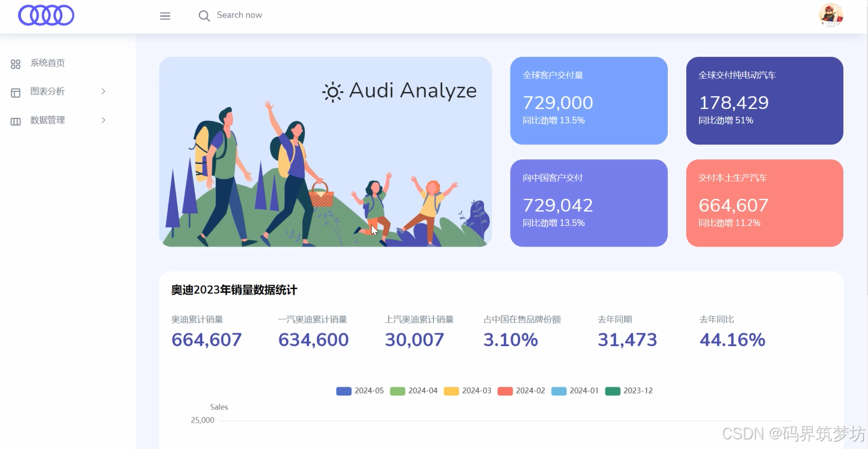This screenshot has height=449, width=868.
Task: Click the 44.16% 去年同比 value
Action: (x=732, y=340)
